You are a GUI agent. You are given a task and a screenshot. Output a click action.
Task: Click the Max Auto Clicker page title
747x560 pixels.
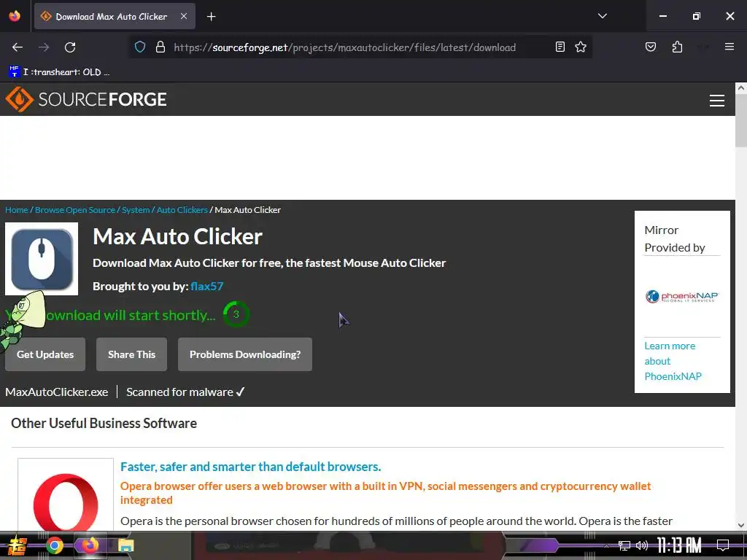[x=178, y=237]
